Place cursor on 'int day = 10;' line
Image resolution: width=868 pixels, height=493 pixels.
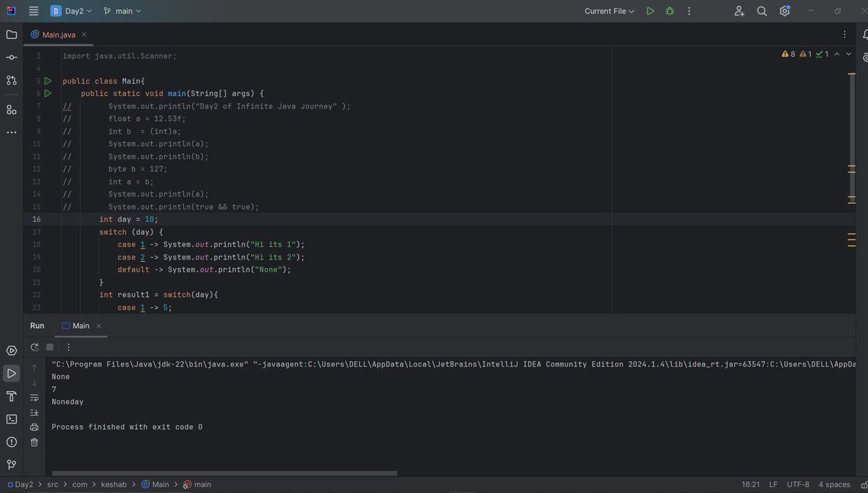(128, 219)
